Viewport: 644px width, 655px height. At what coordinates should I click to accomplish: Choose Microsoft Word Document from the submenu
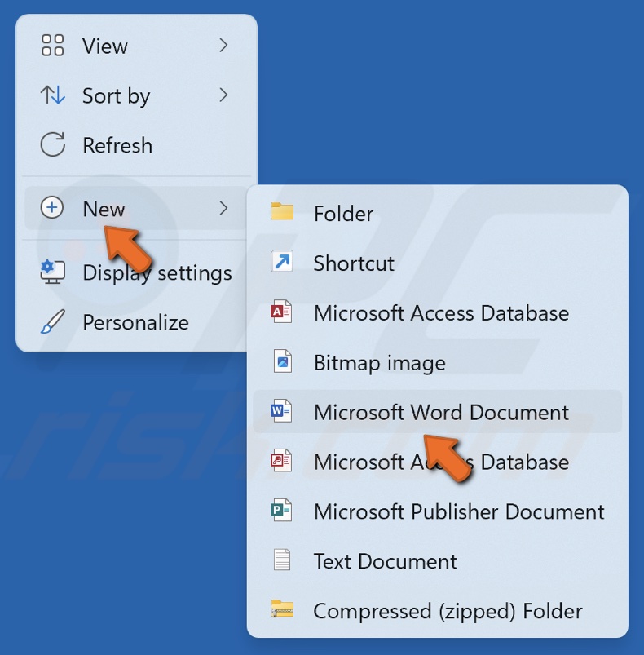pos(441,413)
